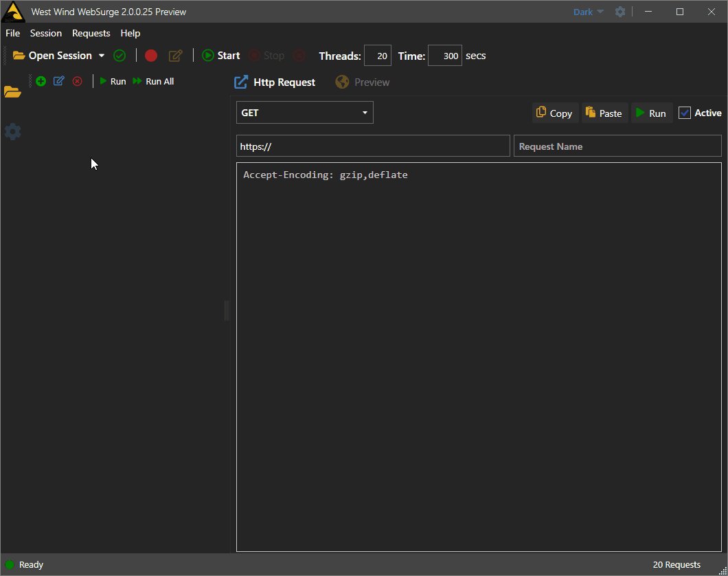
Task: Open the Help menu
Action: point(130,34)
